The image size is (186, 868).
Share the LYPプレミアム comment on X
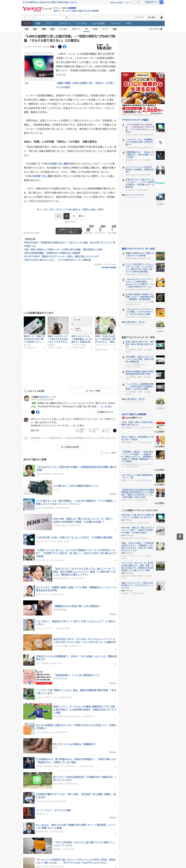114,431
